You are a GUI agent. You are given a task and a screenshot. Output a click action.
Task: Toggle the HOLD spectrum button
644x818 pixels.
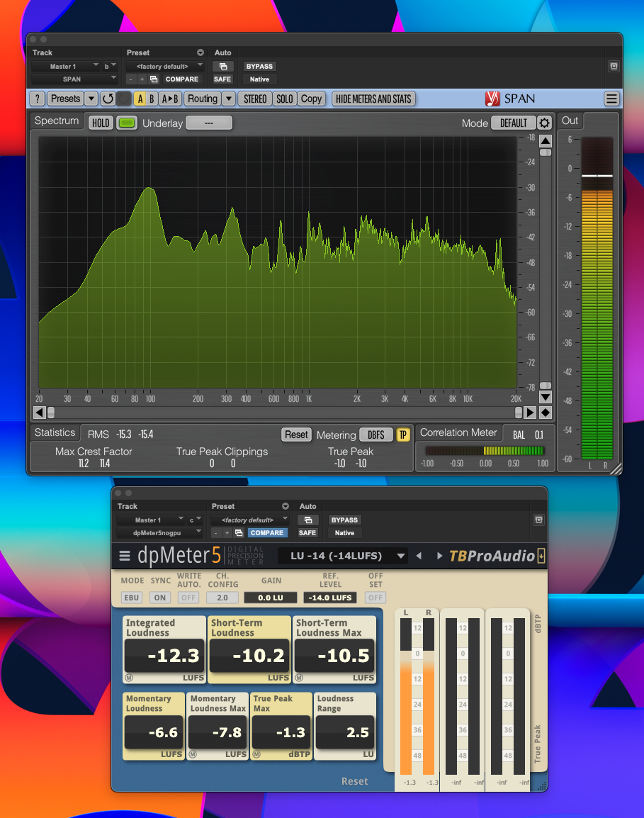click(101, 123)
